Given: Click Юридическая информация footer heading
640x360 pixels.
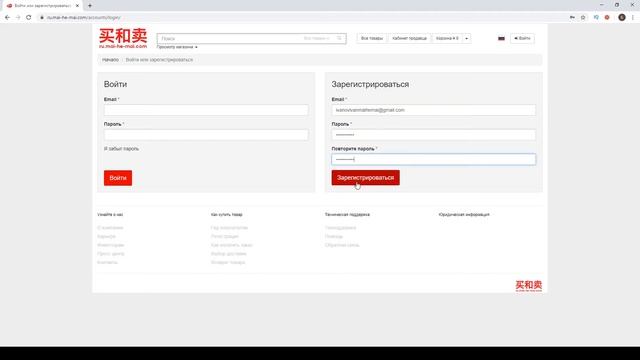Looking at the screenshot, I should [464, 215].
